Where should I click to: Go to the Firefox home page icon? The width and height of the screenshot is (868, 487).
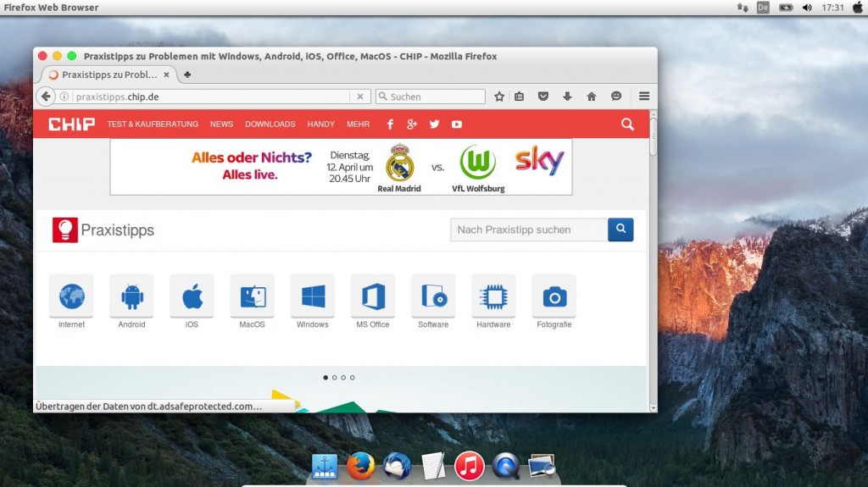click(x=592, y=97)
